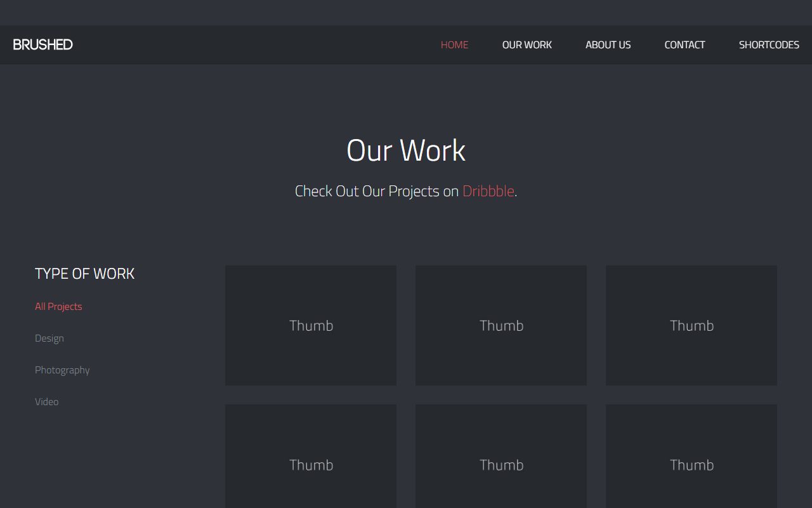Screen dimensions: 812x508
Task: Select All Projects filter
Action: click(x=58, y=306)
